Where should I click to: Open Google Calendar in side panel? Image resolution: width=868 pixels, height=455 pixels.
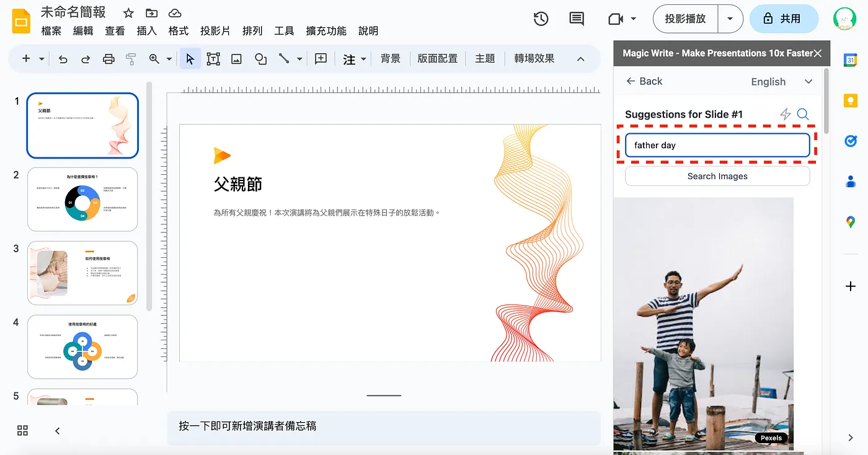(850, 60)
